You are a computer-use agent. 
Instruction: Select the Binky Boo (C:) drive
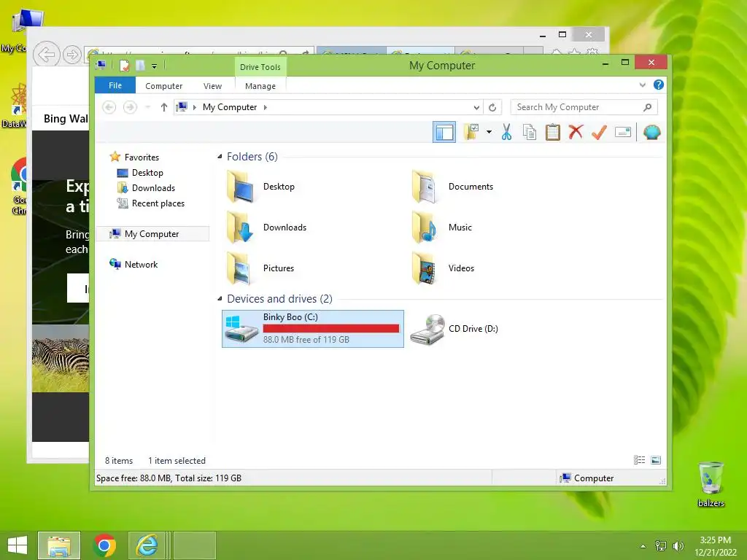313,329
